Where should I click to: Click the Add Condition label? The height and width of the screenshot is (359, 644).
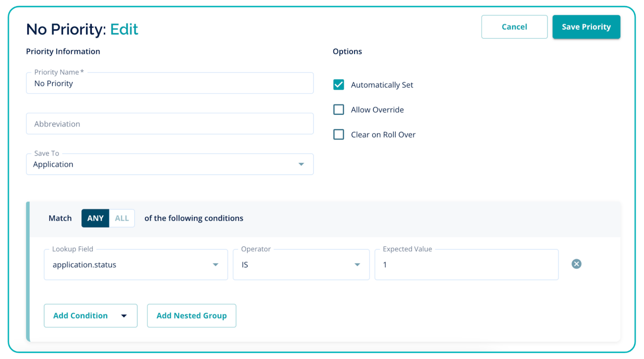point(80,316)
